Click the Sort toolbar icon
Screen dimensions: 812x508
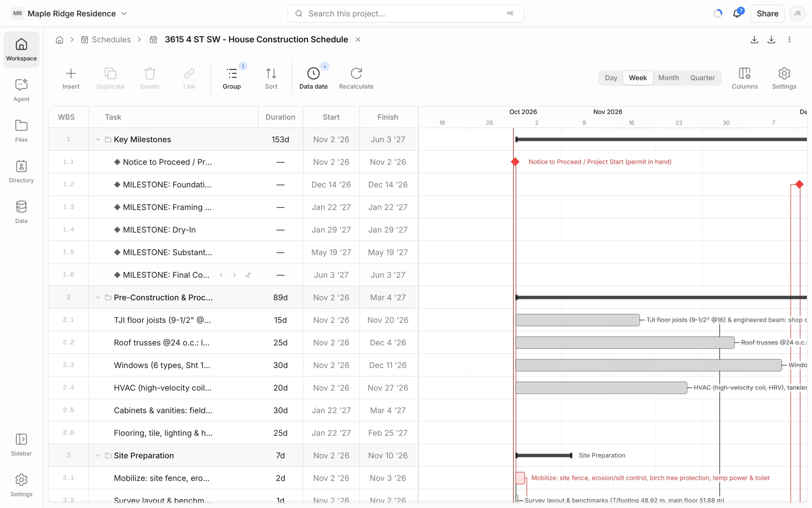(271, 78)
